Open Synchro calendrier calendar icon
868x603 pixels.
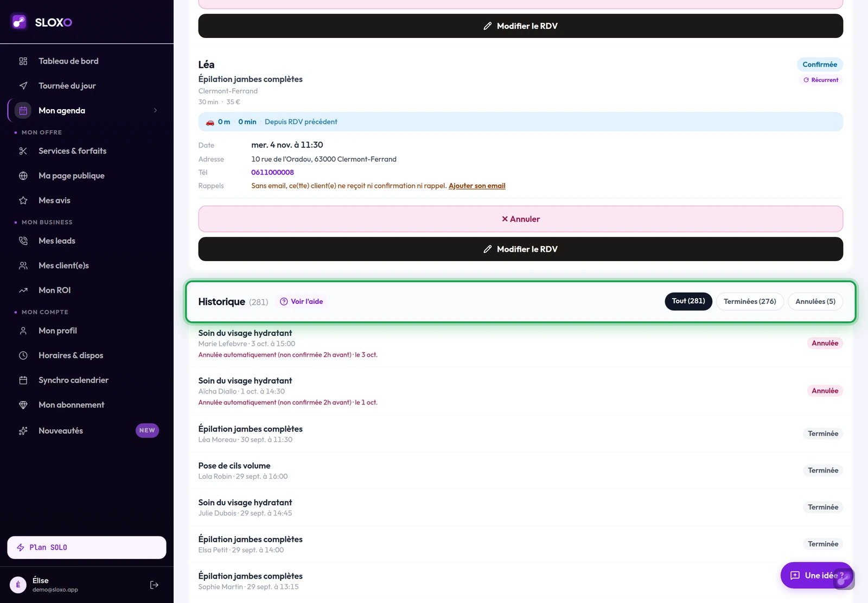tap(23, 380)
